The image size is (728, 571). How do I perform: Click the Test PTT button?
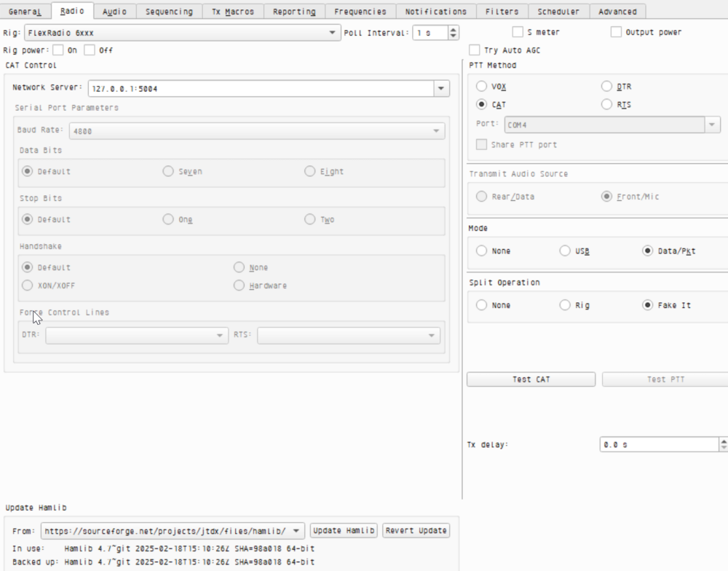665,379
